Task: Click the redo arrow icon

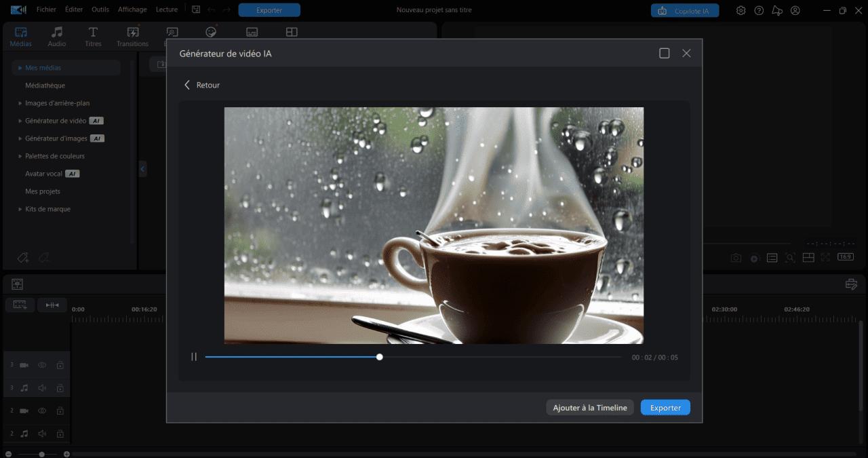Action: tap(226, 9)
